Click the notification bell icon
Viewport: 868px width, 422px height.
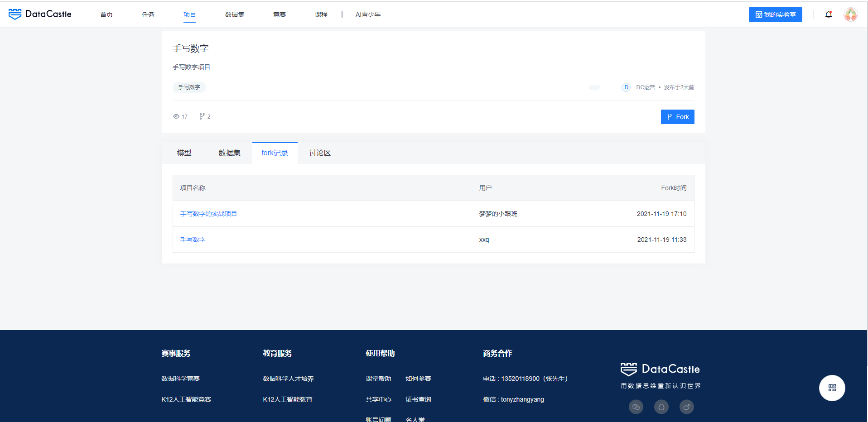829,14
